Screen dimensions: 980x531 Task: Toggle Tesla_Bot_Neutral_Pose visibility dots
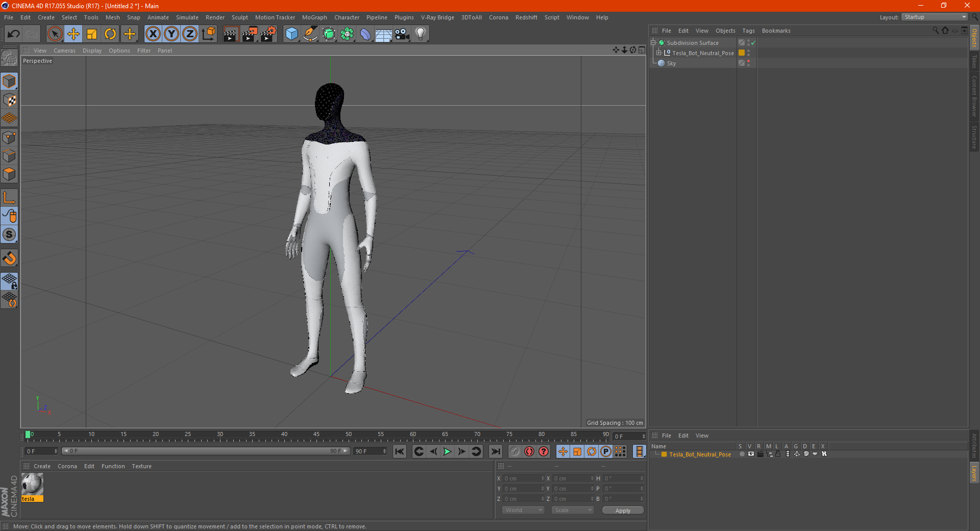(x=748, y=53)
